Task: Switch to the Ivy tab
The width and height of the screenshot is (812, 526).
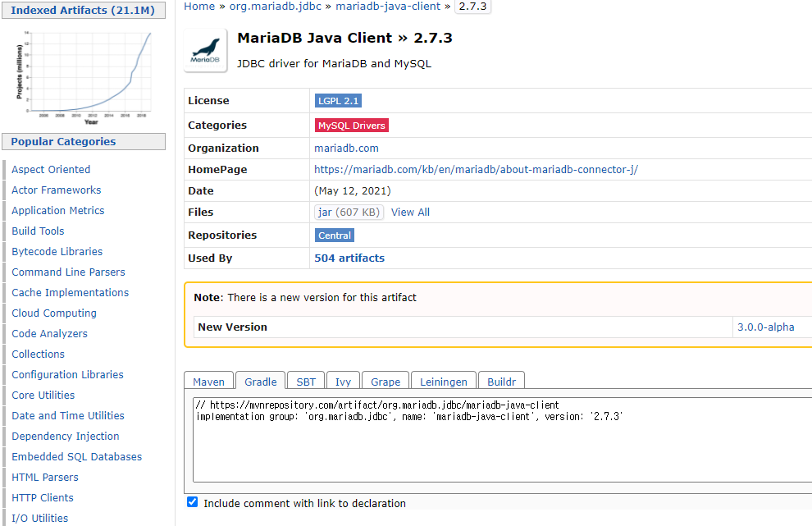Action: pyautogui.click(x=343, y=382)
